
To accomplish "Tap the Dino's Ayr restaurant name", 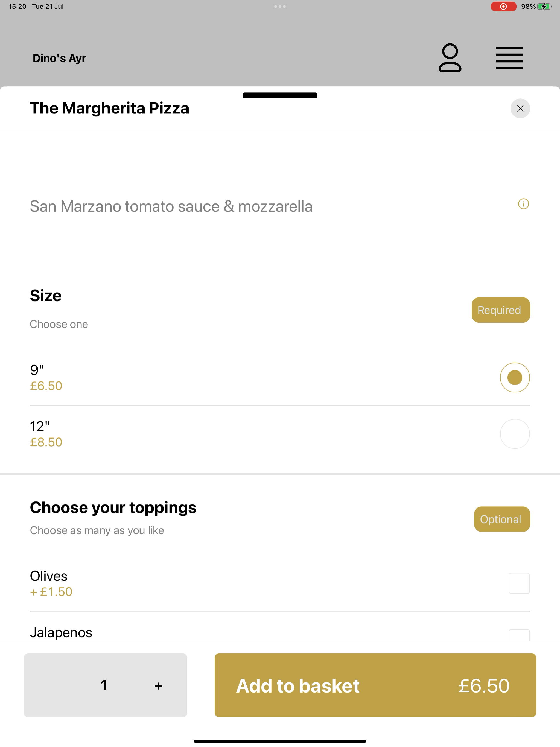I will (x=59, y=58).
